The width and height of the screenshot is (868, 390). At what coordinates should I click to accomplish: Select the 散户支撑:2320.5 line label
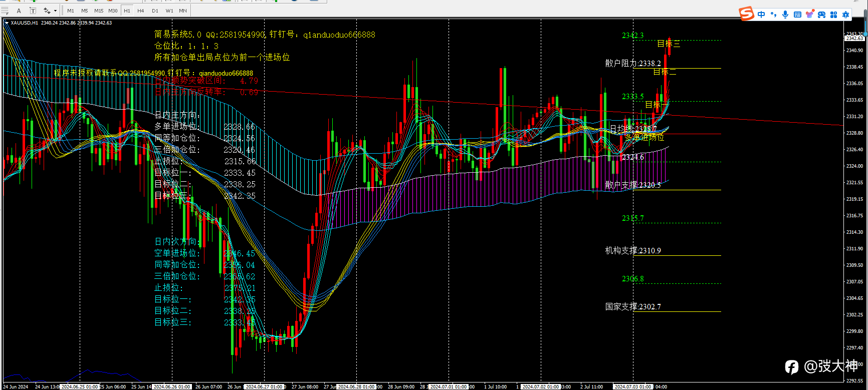pos(633,185)
